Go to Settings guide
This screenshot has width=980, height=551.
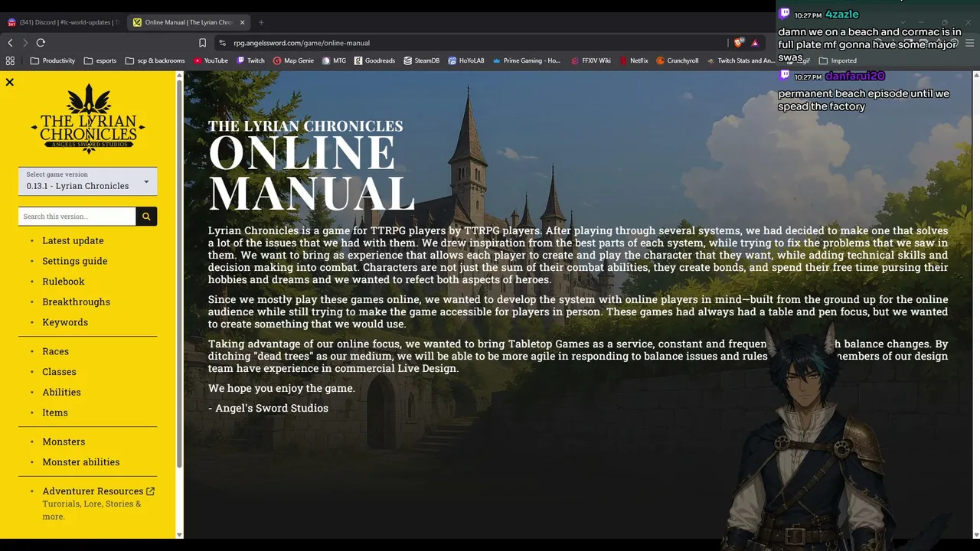[x=75, y=261]
